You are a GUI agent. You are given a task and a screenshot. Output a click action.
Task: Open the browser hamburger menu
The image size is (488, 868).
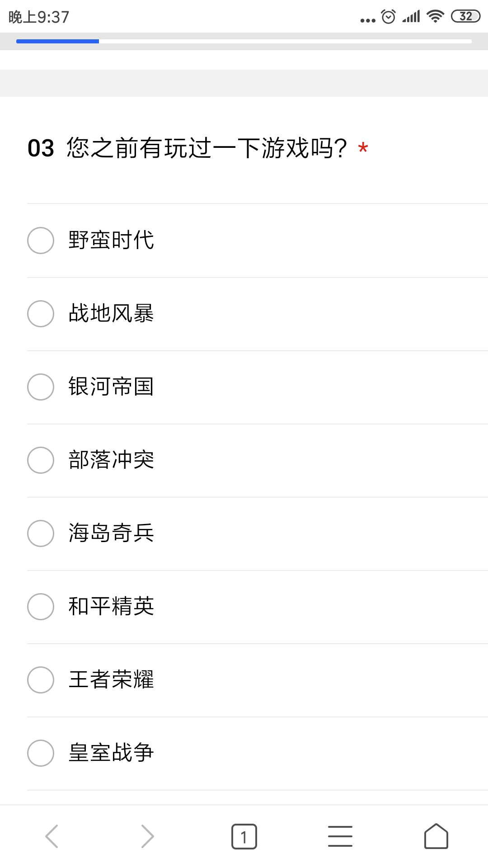click(340, 836)
